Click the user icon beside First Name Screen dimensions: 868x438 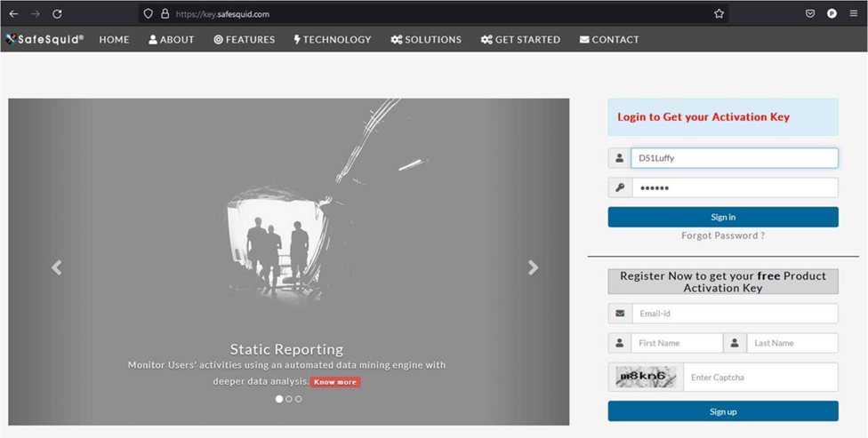[x=620, y=343]
